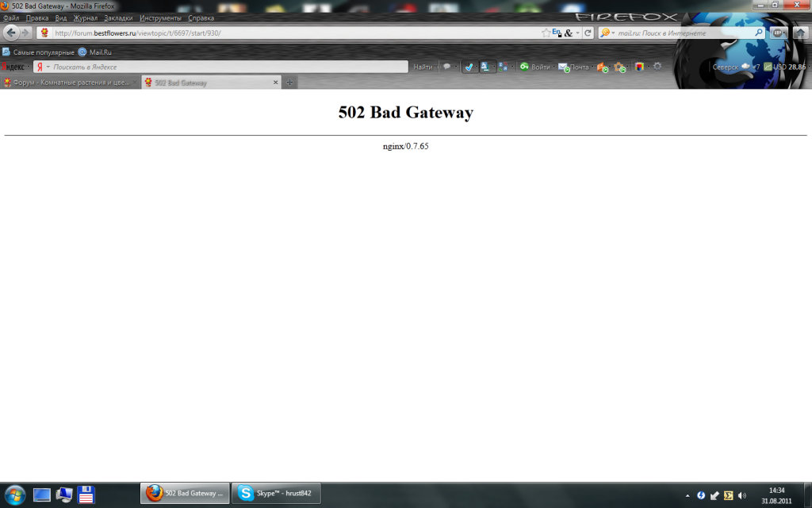Bookmark this page with the star icon
This screenshot has height=508, width=812.
click(x=546, y=33)
